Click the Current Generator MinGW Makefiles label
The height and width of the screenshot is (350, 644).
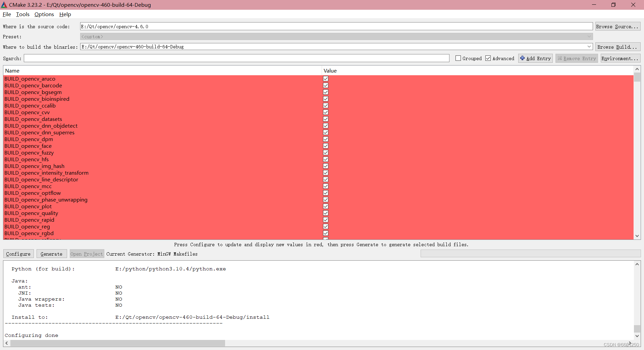click(x=152, y=254)
